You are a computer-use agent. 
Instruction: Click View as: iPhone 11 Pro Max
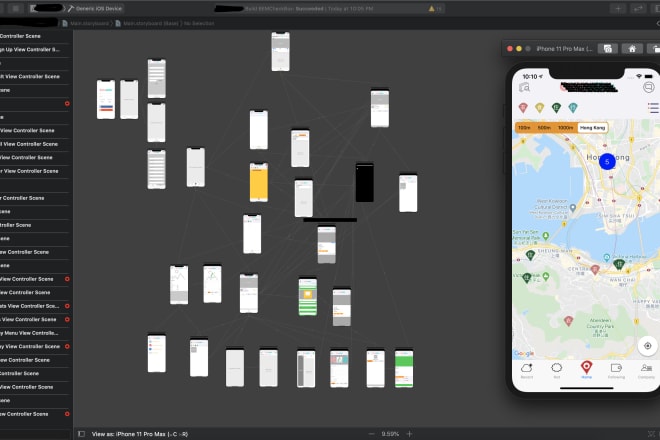(140, 434)
